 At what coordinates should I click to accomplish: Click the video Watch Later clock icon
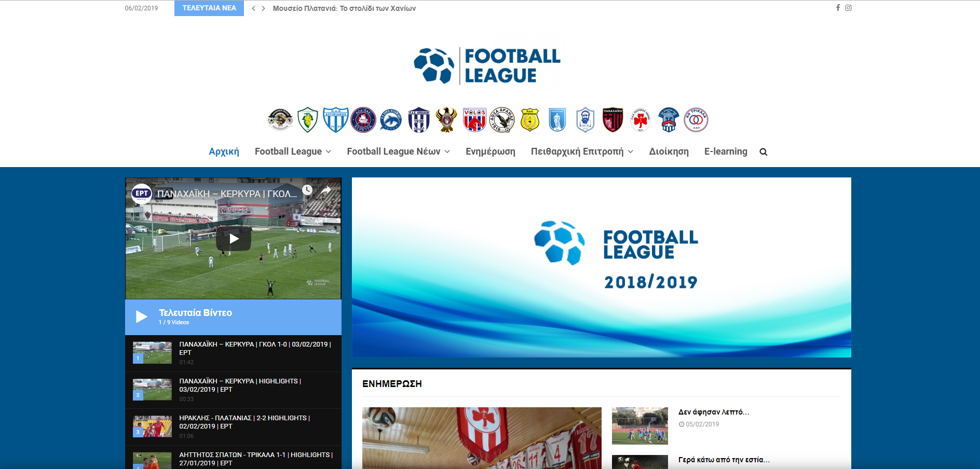pos(307,190)
